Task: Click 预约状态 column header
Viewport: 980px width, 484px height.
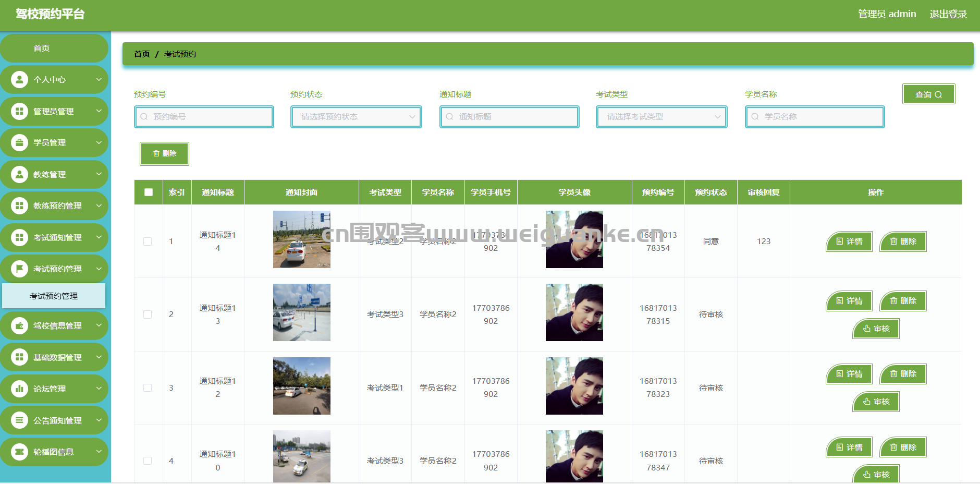Action: (x=711, y=192)
